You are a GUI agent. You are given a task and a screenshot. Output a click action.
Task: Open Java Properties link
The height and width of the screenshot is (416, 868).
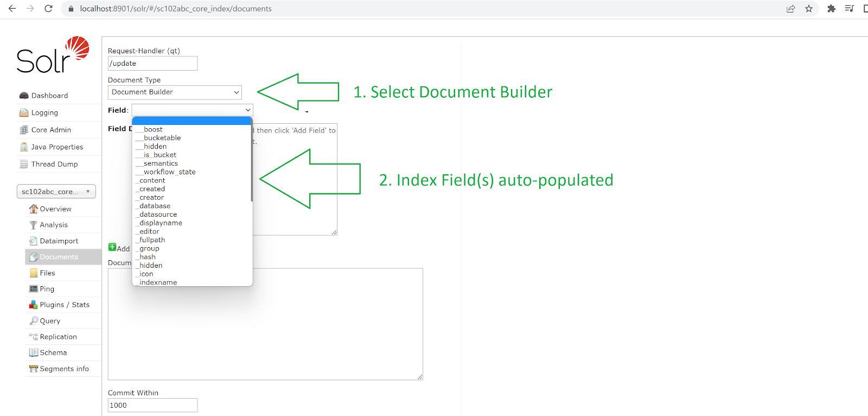[x=57, y=147]
